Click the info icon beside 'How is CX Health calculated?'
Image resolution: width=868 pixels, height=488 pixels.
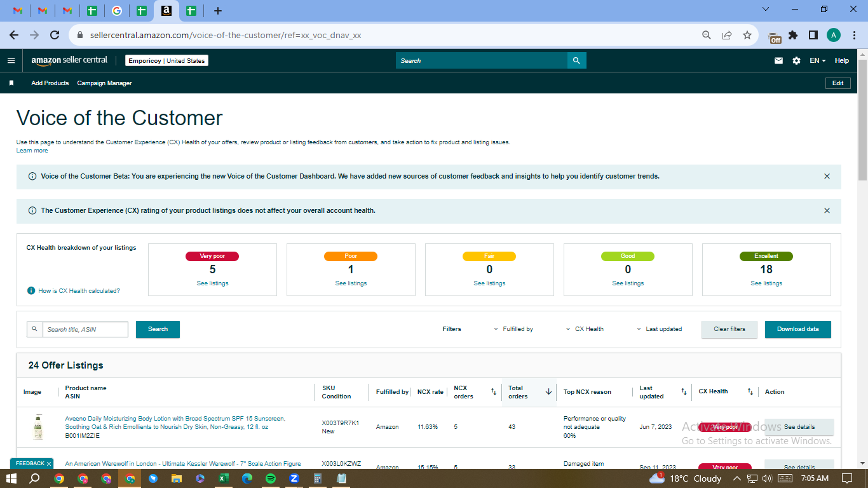31,290
